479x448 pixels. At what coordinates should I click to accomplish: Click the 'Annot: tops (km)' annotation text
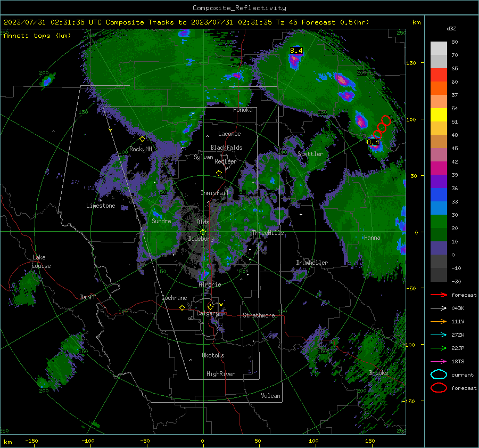[x=37, y=36]
